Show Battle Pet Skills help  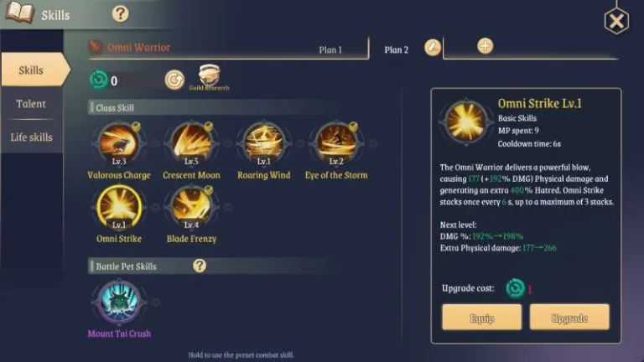pyautogui.click(x=200, y=266)
